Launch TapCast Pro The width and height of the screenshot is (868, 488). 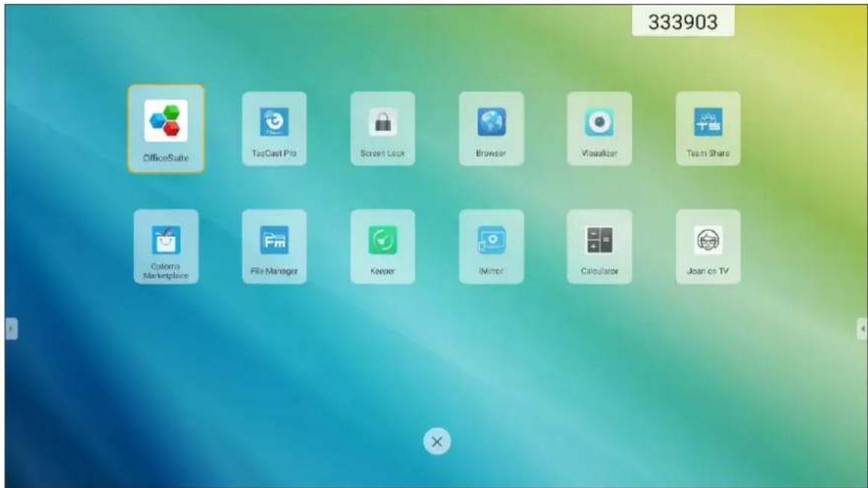pyautogui.click(x=274, y=129)
